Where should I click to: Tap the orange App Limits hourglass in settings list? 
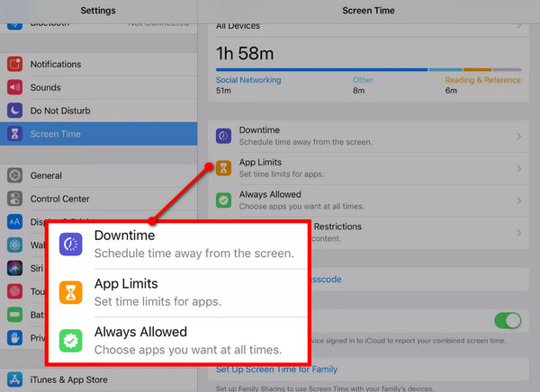223,168
